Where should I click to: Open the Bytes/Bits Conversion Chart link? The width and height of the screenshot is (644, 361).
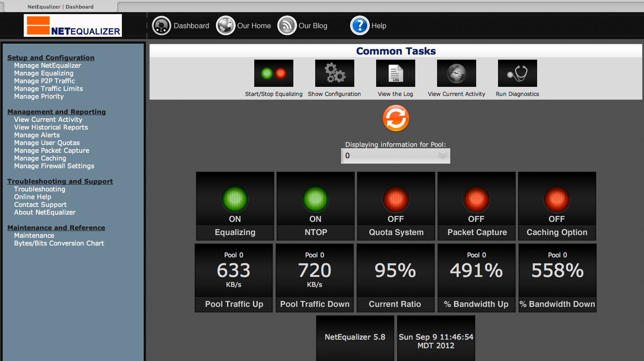[x=59, y=243]
